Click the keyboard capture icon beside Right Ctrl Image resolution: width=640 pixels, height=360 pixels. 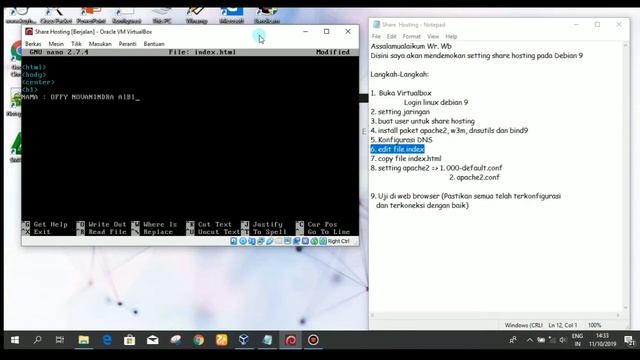tap(323, 241)
